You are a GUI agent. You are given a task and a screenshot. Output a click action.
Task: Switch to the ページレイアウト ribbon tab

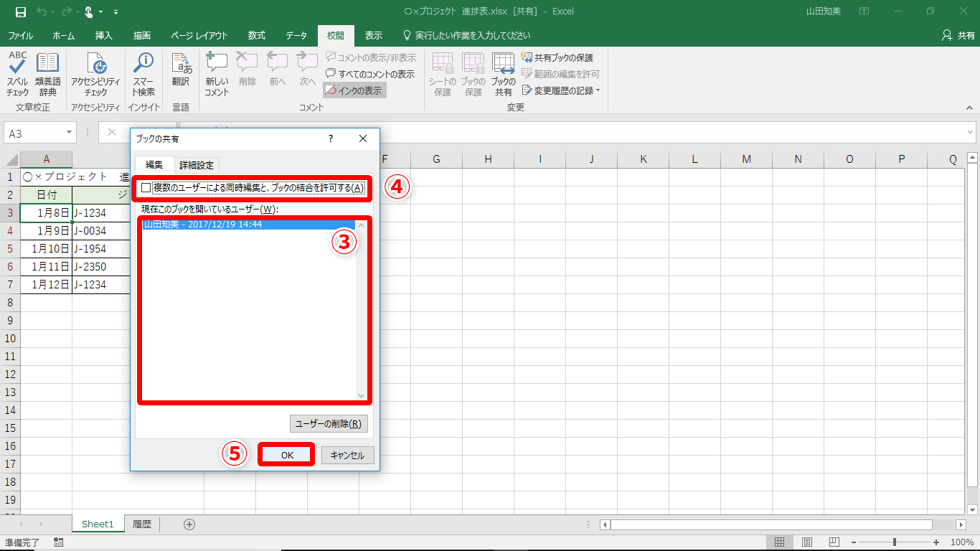click(x=199, y=36)
